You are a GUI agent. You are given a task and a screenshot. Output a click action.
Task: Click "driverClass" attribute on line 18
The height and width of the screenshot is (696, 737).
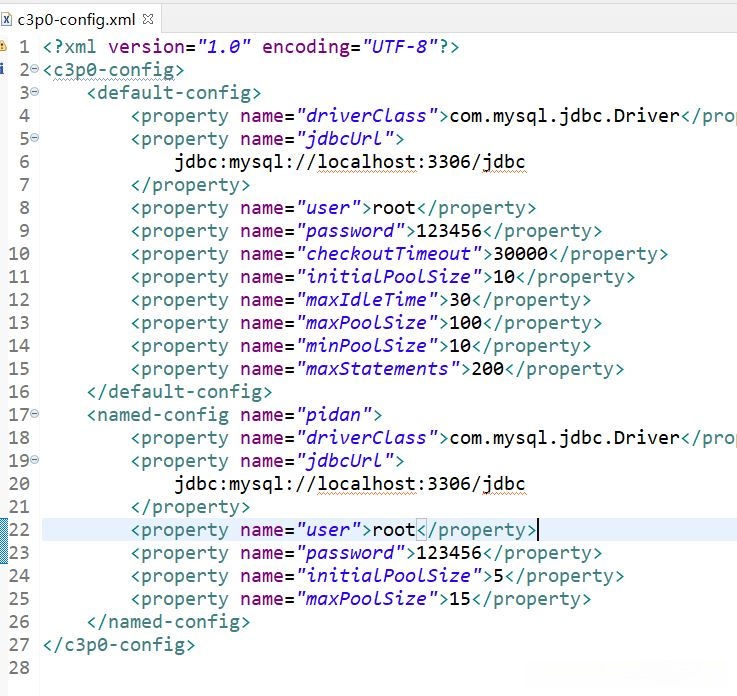coord(367,438)
